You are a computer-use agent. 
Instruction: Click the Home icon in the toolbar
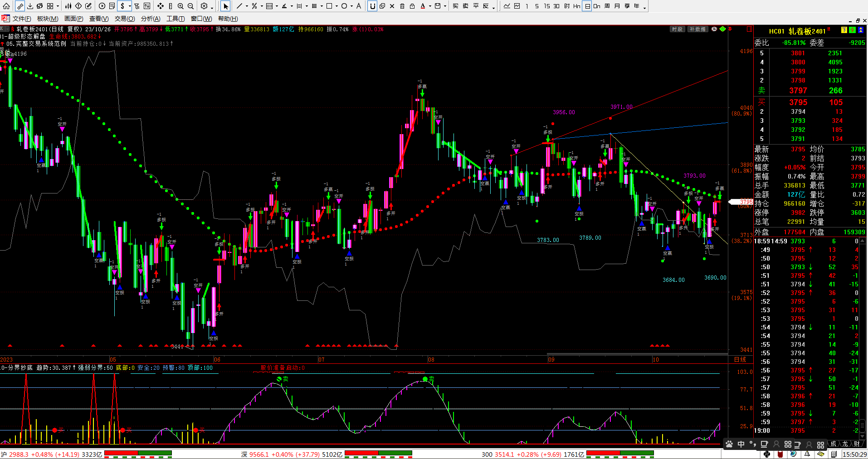click(x=6, y=6)
